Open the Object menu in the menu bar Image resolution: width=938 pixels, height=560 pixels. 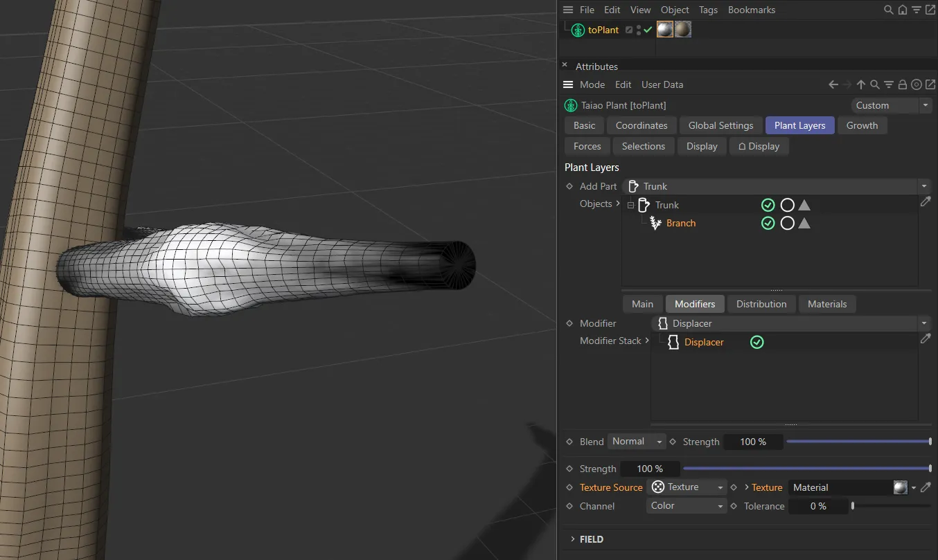(x=674, y=10)
